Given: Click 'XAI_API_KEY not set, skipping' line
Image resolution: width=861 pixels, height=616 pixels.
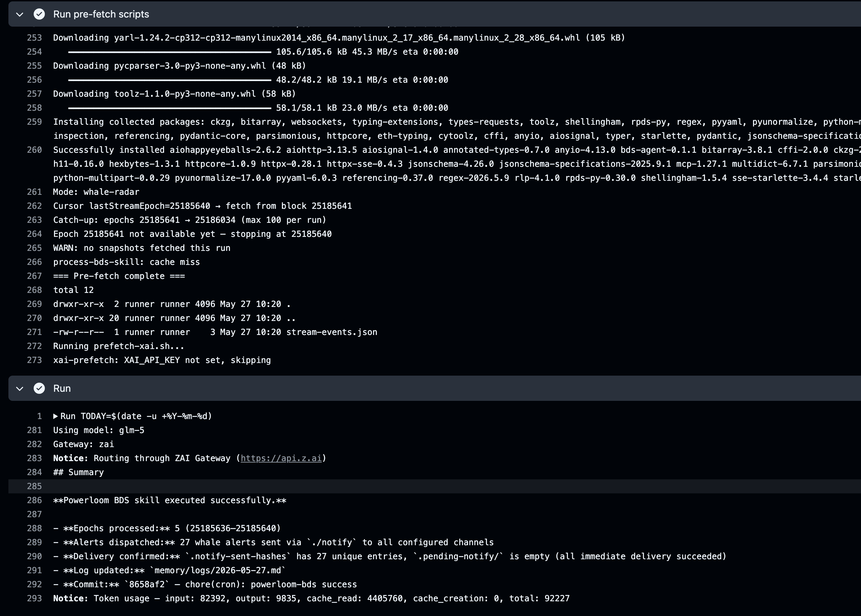Looking at the screenshot, I should click(162, 360).
